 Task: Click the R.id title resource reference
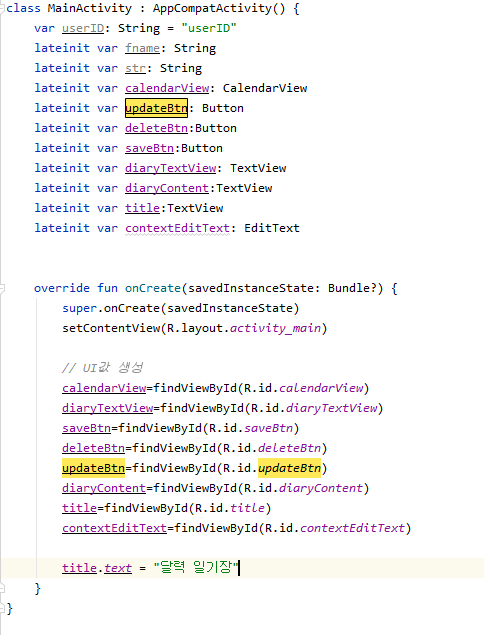click(x=247, y=508)
